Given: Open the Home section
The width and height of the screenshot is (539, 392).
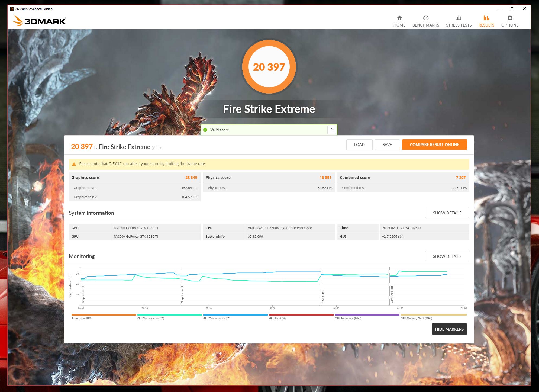Looking at the screenshot, I should [x=399, y=21].
